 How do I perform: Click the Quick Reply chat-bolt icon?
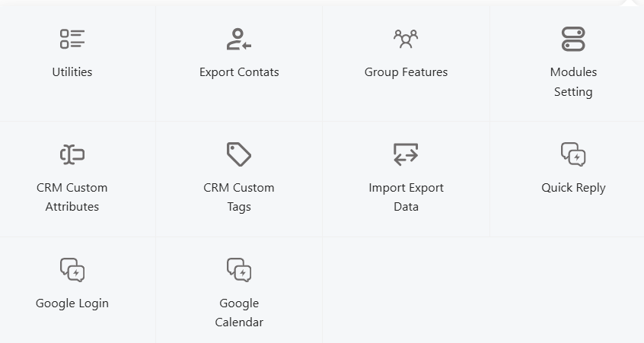point(573,154)
